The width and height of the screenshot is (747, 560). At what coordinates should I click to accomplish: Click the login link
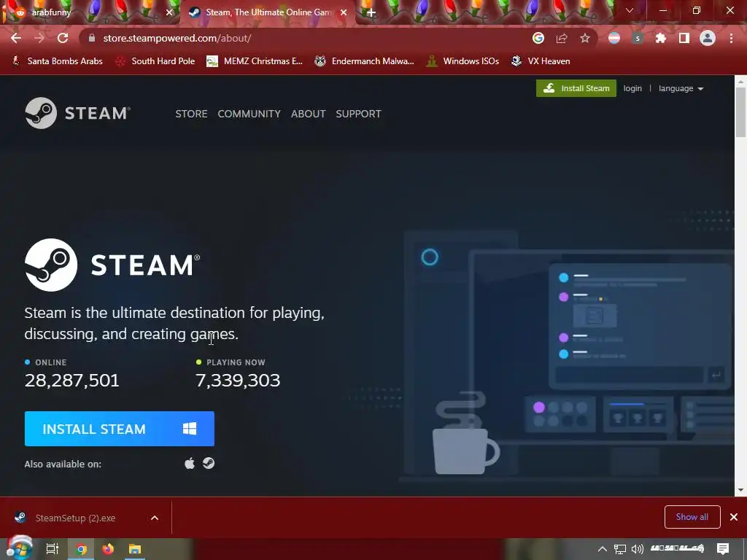tap(632, 88)
